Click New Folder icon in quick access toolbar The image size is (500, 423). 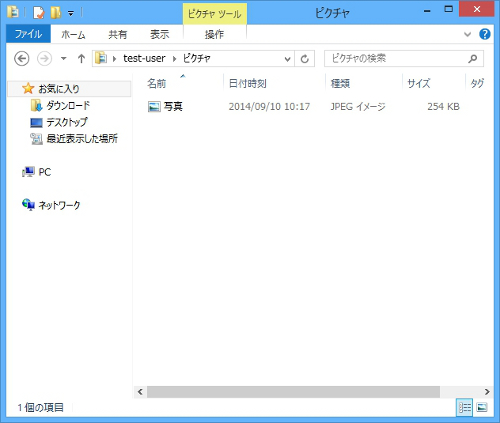(x=56, y=13)
